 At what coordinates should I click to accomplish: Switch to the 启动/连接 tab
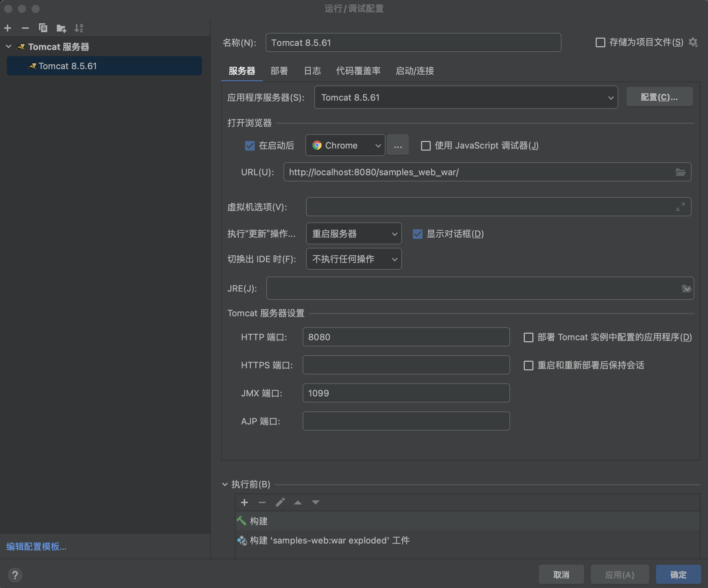(415, 71)
